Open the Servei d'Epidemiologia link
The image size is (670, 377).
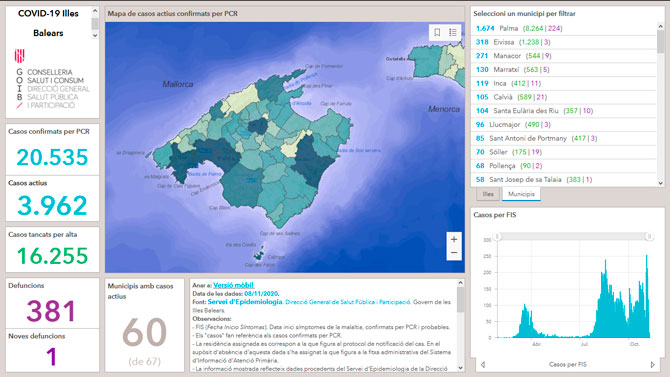(245, 302)
